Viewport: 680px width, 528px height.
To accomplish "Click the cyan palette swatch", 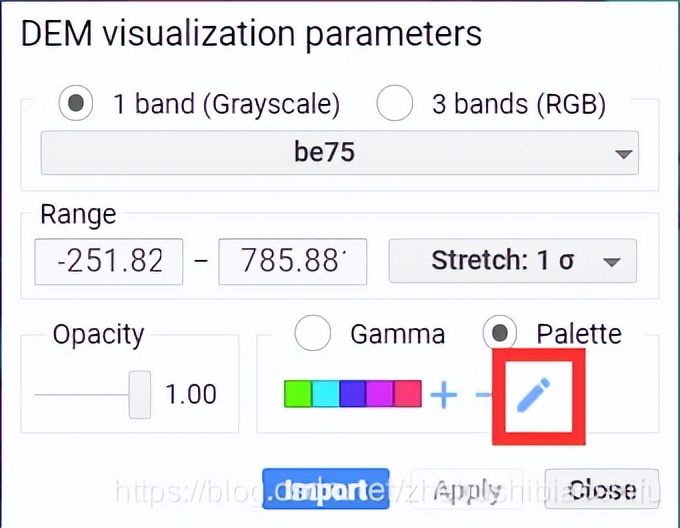I will 325,394.
